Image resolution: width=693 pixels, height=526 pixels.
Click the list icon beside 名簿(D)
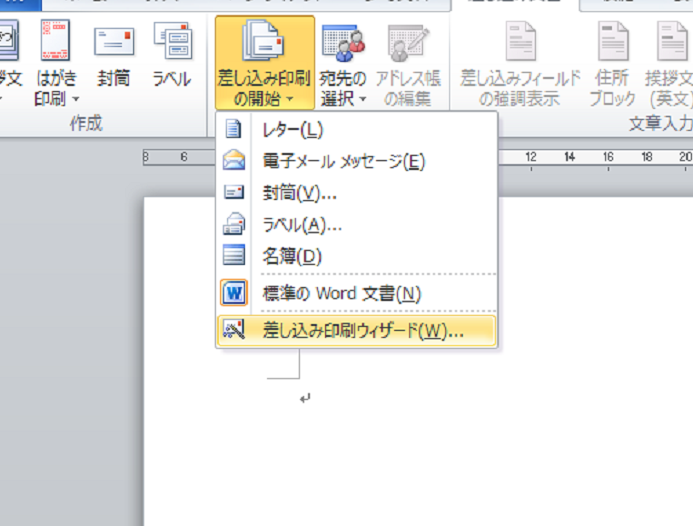coord(234,255)
